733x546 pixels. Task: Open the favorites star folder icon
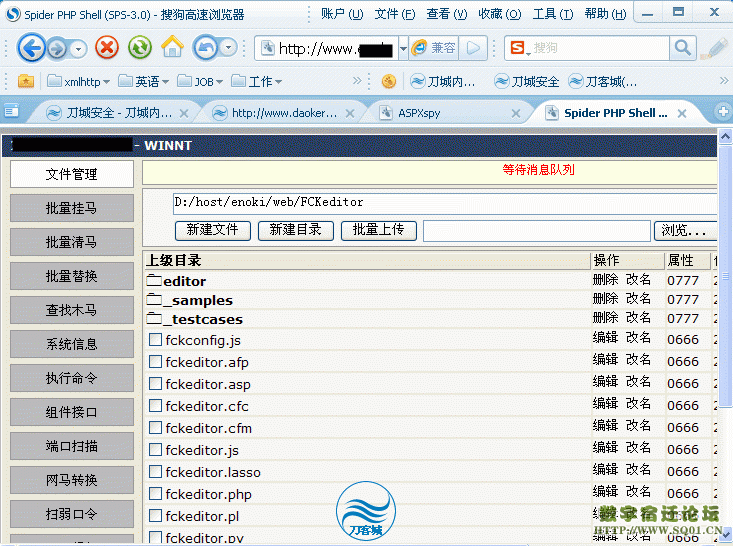pos(26,81)
